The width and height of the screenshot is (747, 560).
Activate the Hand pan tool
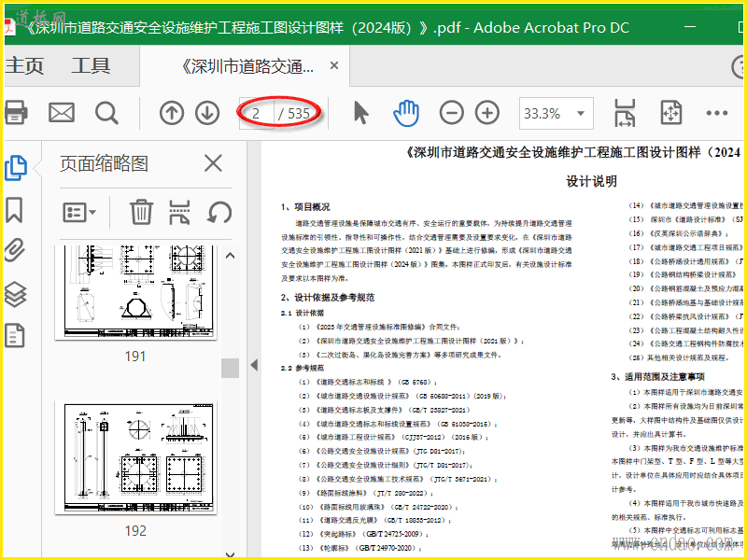pyautogui.click(x=406, y=113)
